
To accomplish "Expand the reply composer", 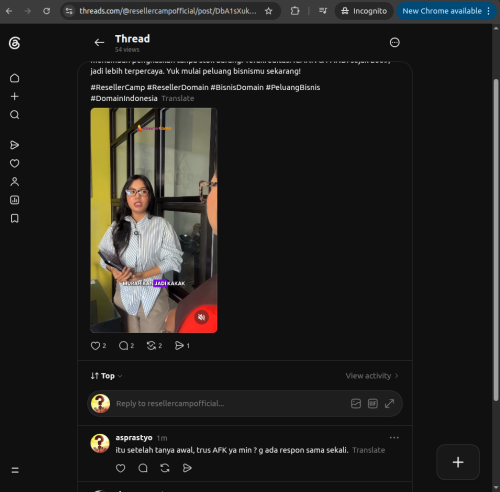I will click(389, 404).
